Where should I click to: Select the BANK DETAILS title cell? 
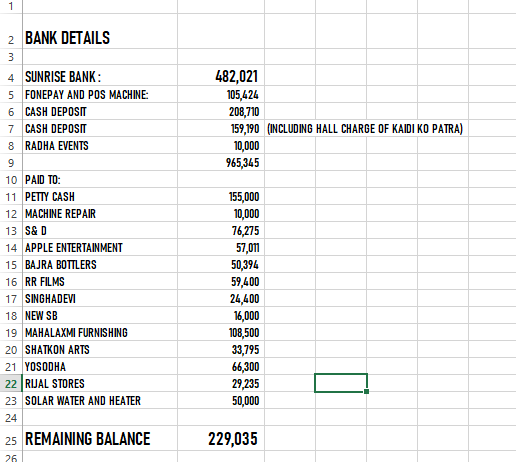pyautogui.click(x=100, y=31)
